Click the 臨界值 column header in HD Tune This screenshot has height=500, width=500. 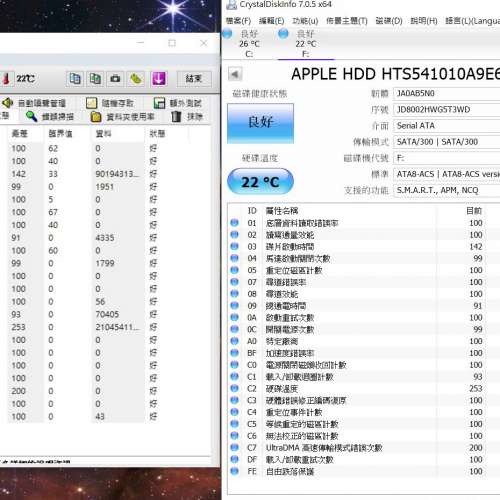coord(60,134)
